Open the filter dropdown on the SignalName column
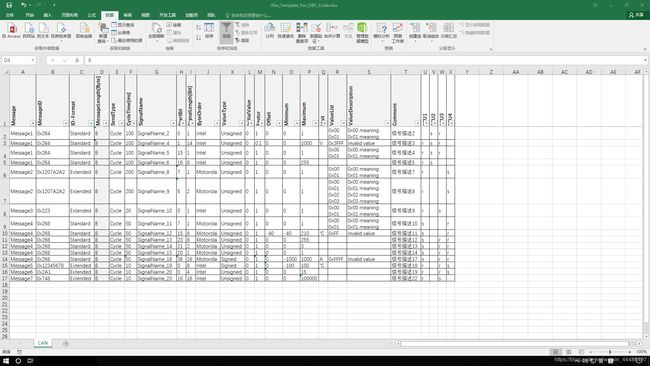This screenshot has width=650, height=366. [173, 123]
